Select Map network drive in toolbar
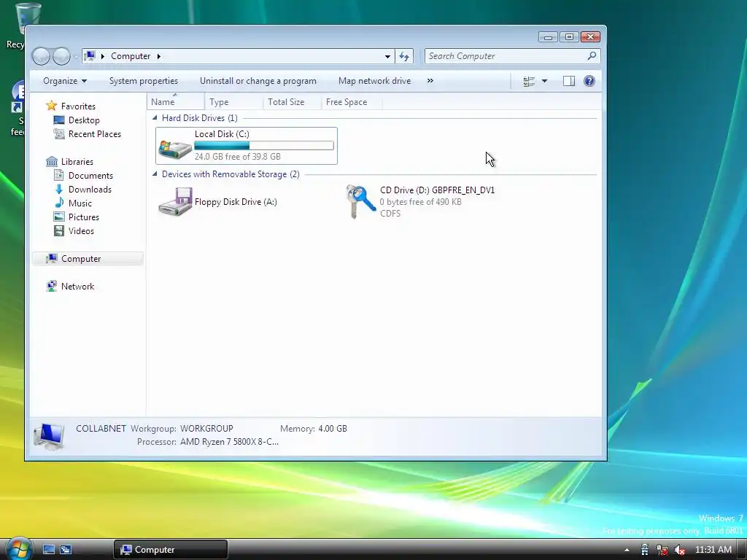This screenshot has height=560, width=747. click(374, 81)
